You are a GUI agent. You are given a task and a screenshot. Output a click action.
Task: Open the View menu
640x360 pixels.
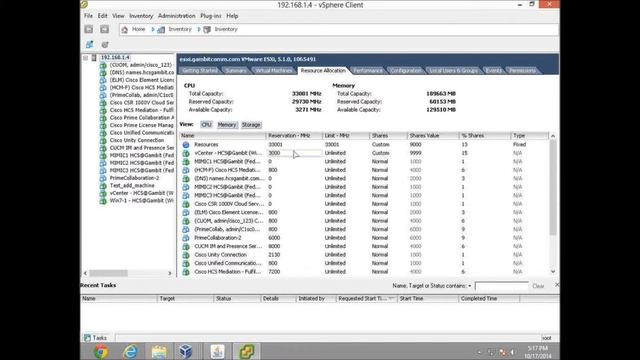click(118, 16)
